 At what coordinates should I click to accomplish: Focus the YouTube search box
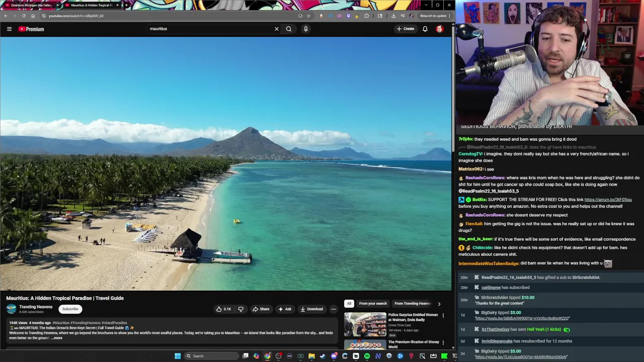[210, 29]
